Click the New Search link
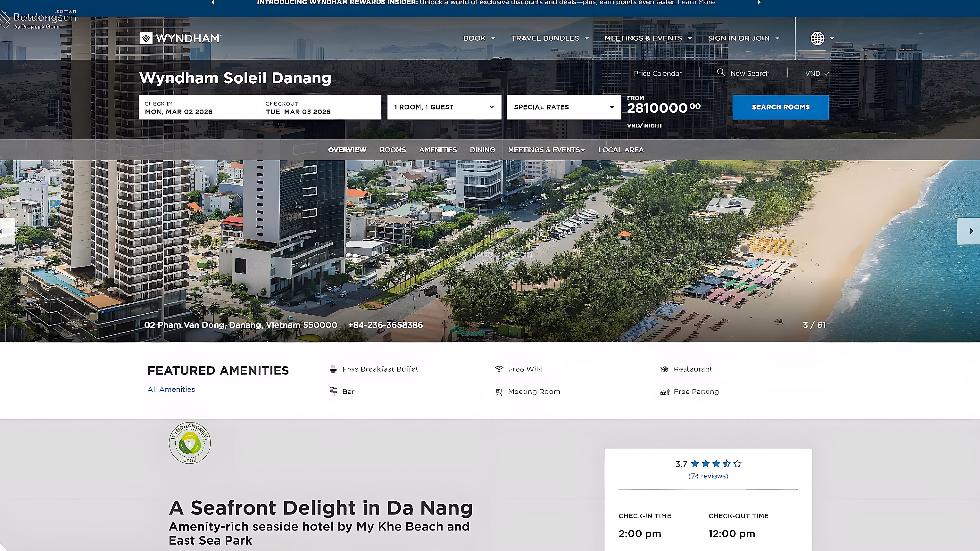 (x=750, y=73)
